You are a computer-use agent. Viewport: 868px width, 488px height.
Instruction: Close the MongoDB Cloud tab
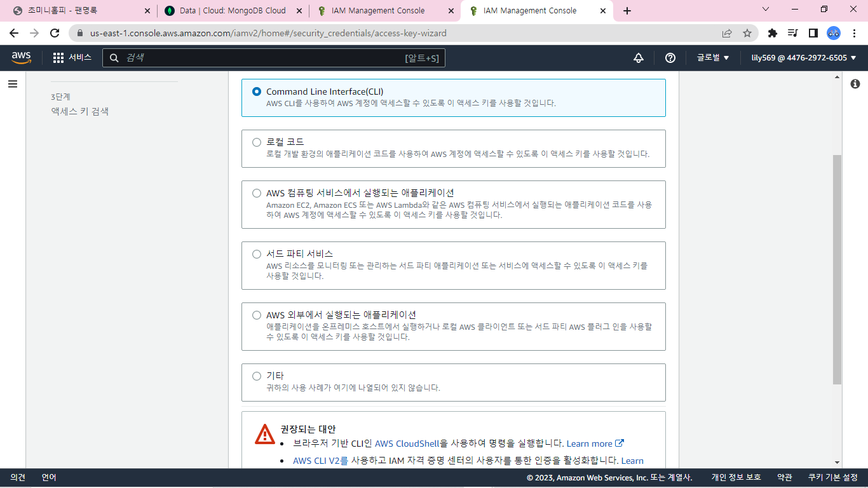click(x=300, y=11)
